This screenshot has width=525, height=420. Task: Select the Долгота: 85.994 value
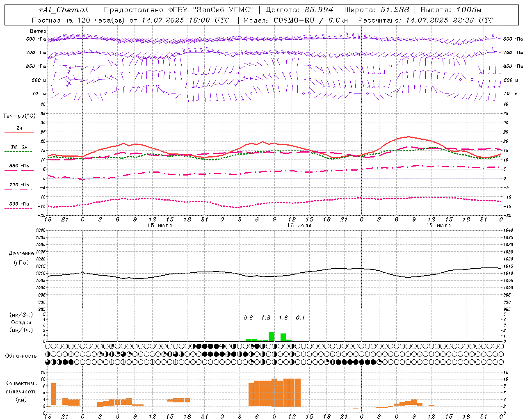coord(299,10)
